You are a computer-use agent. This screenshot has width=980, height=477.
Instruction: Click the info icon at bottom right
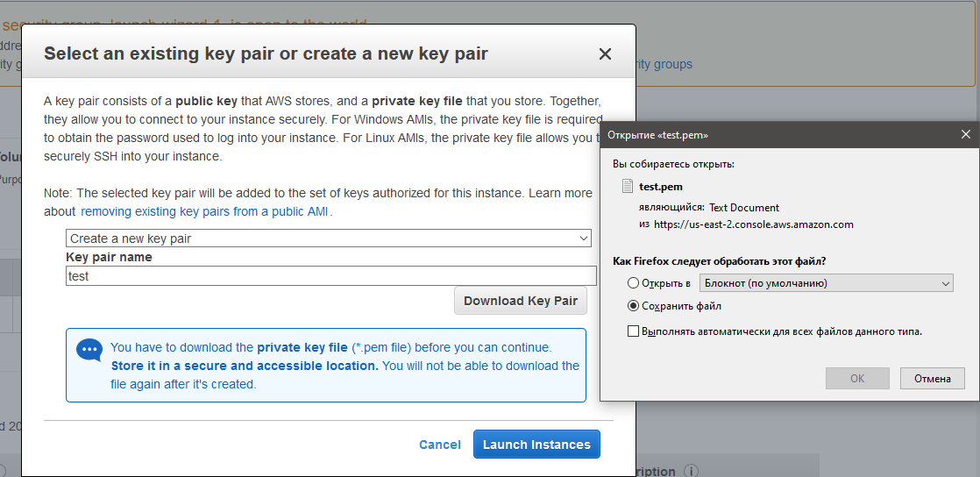691,471
